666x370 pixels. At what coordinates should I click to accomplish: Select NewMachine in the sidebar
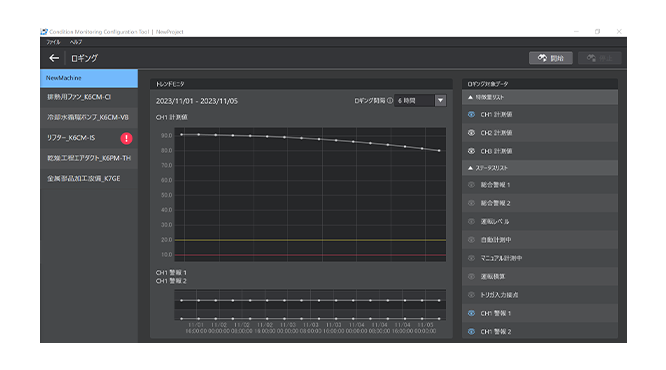89,78
